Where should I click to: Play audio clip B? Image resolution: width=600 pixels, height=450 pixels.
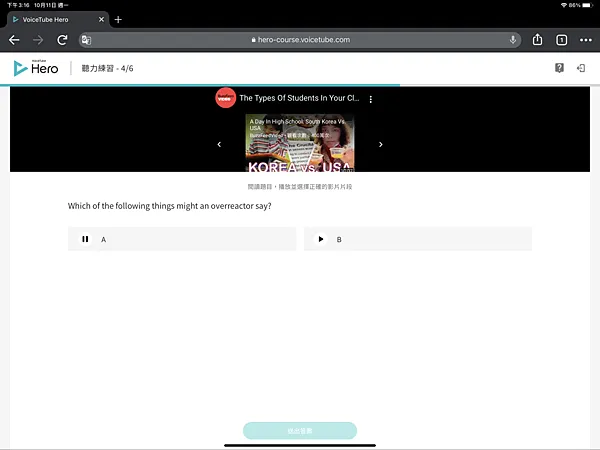coord(321,239)
